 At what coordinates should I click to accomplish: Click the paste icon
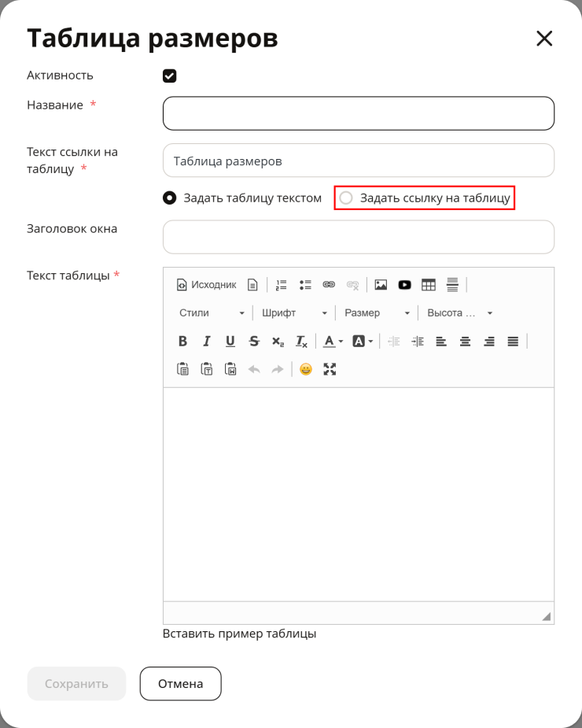(183, 370)
